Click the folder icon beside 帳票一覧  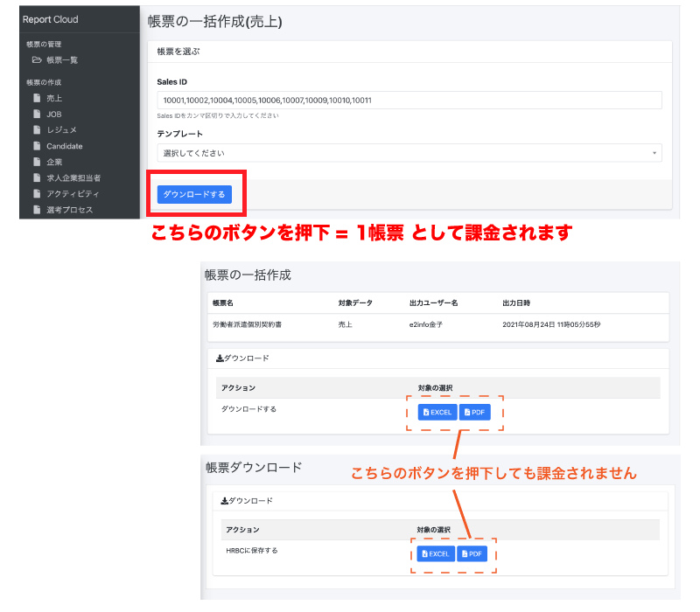coord(37,60)
